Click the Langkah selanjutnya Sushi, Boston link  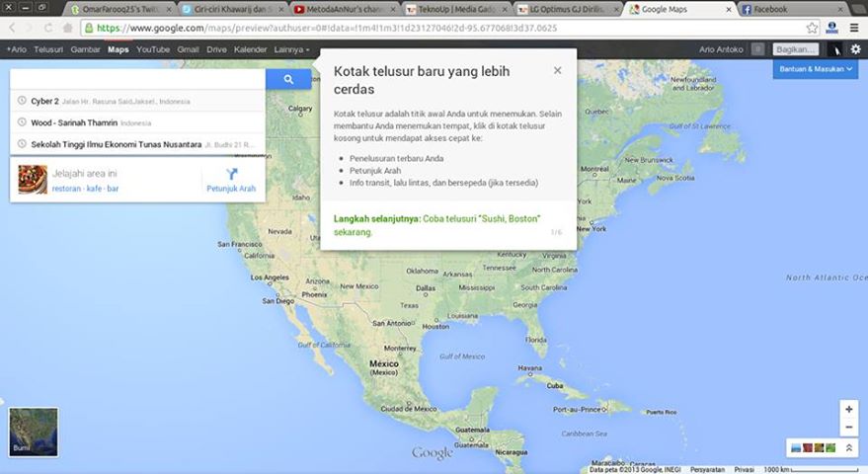436,225
